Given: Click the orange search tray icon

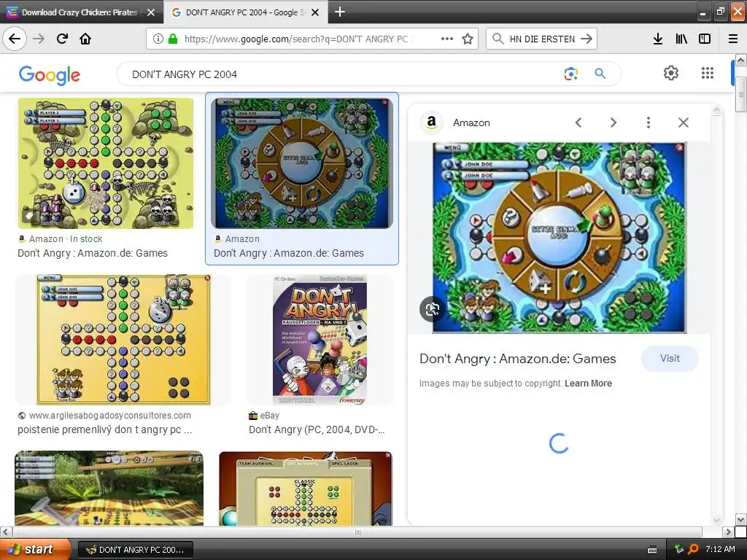Looking at the screenshot, I should 693,550.
